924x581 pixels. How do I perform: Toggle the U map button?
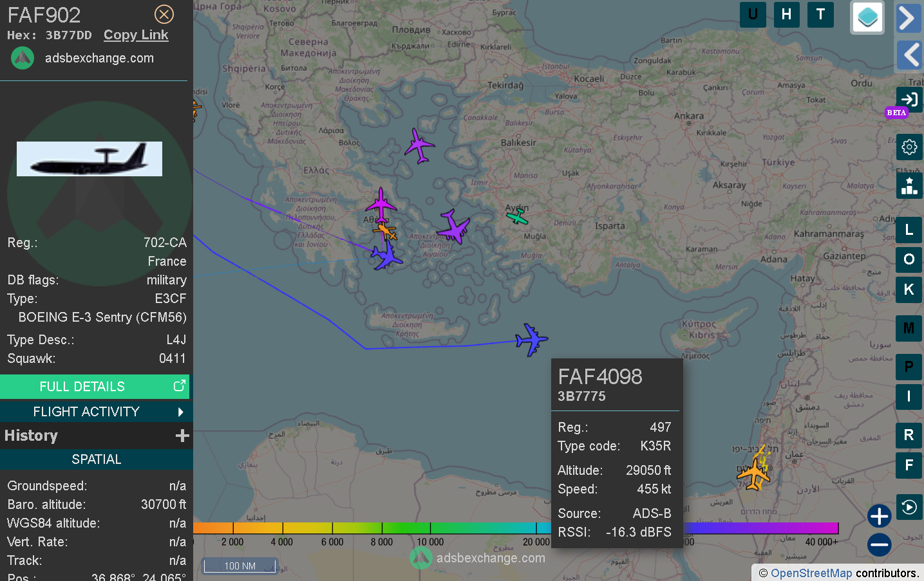[753, 15]
